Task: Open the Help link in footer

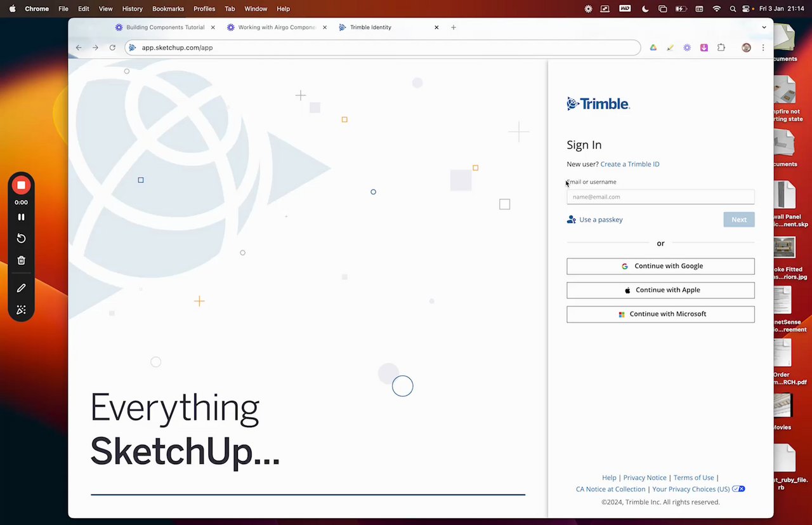Action: 609,477
